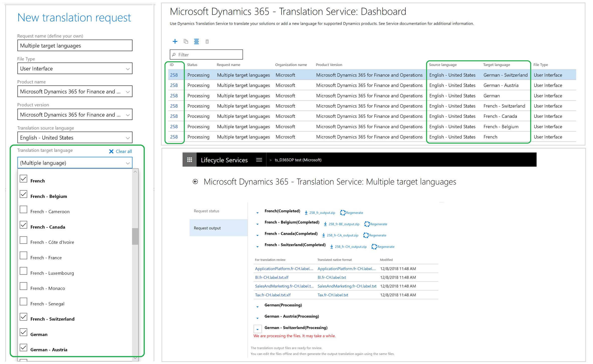Open the Bl.fr-CH.label.txt.xlf file
Screen dimensions: 593x364
coord(272,277)
